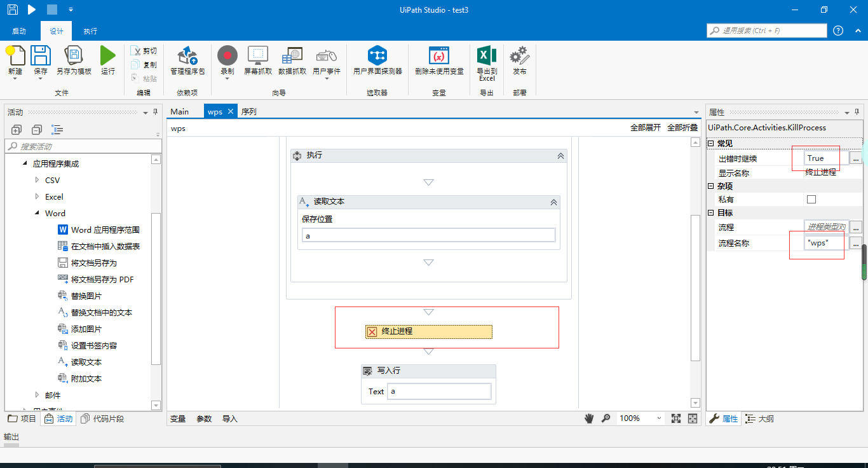Close the wps document tab
Viewport: 868px width, 468px height.
(x=231, y=112)
